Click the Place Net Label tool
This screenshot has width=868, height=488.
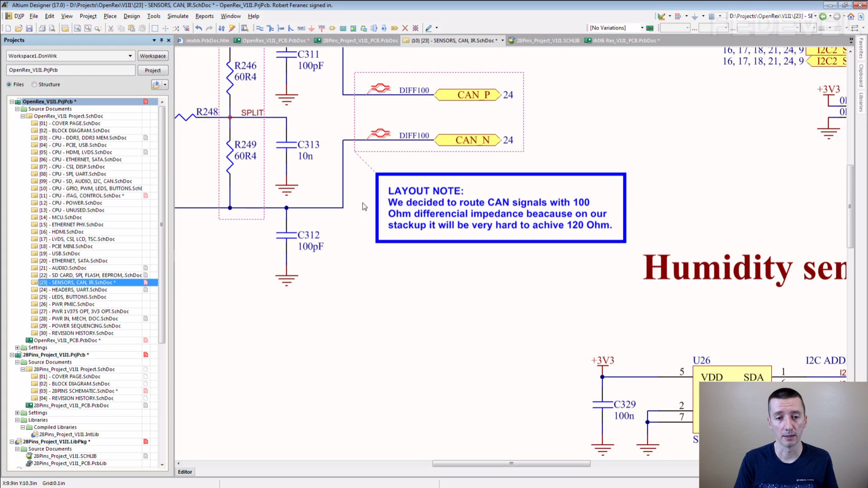[x=301, y=28]
